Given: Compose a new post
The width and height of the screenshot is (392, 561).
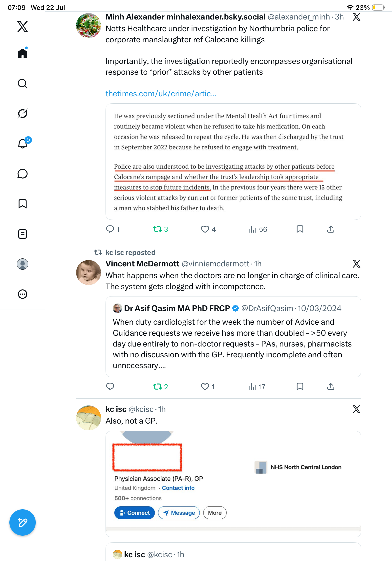Looking at the screenshot, I should tap(23, 523).
